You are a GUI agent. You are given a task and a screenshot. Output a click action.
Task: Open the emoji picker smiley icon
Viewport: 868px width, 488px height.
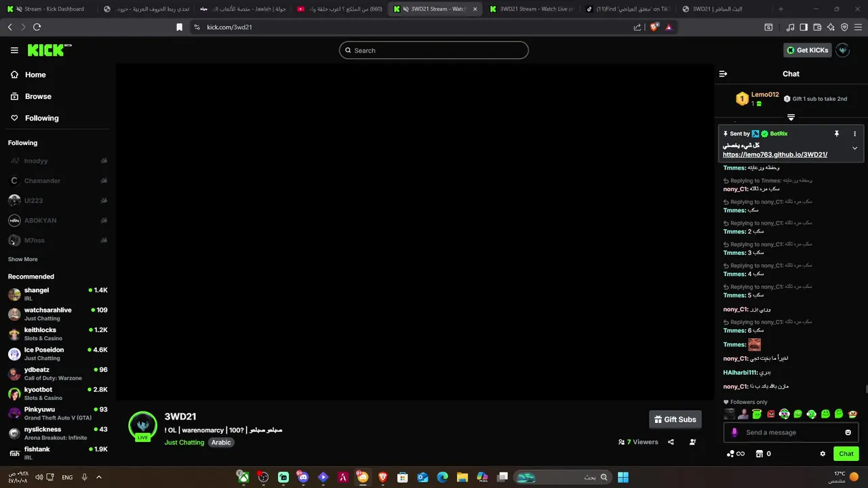pyautogui.click(x=848, y=432)
